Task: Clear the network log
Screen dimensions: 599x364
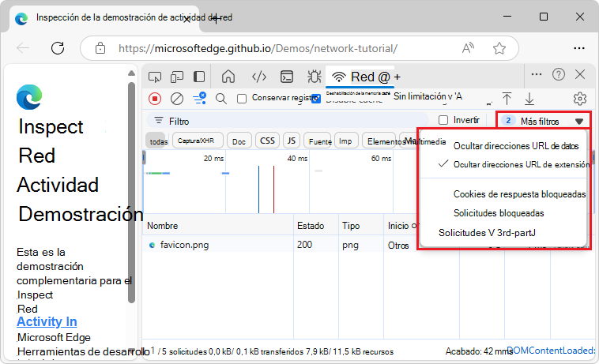Action: pyautogui.click(x=176, y=99)
